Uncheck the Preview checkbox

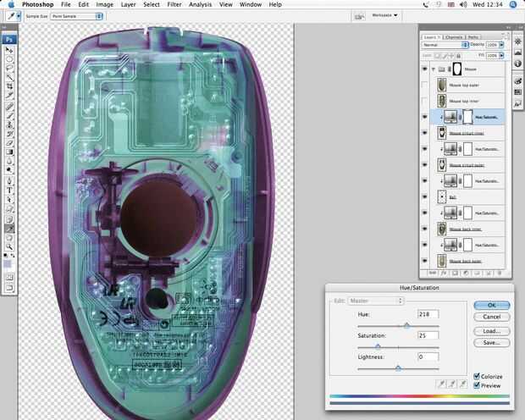pos(477,385)
